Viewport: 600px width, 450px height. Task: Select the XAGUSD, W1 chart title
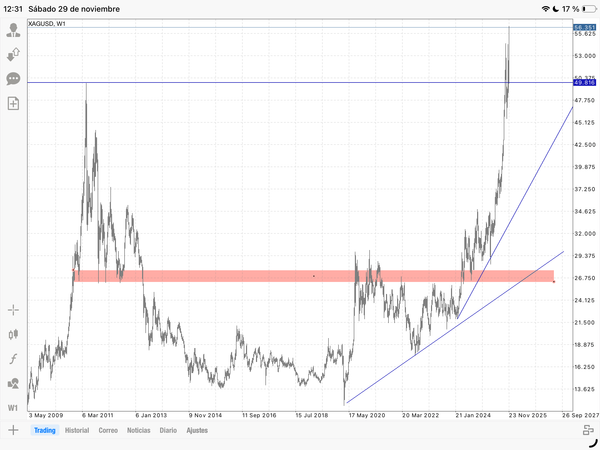tap(47, 24)
